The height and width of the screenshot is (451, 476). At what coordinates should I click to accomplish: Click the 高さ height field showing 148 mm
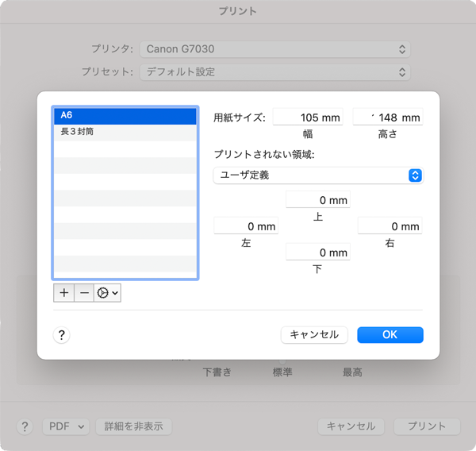click(388, 118)
